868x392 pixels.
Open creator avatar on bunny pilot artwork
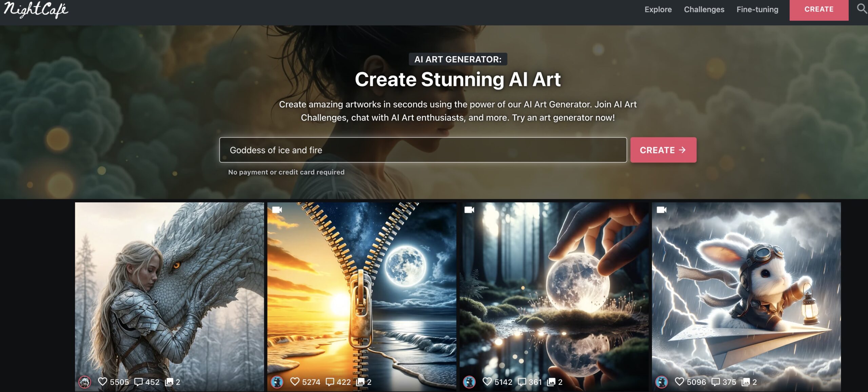click(662, 382)
